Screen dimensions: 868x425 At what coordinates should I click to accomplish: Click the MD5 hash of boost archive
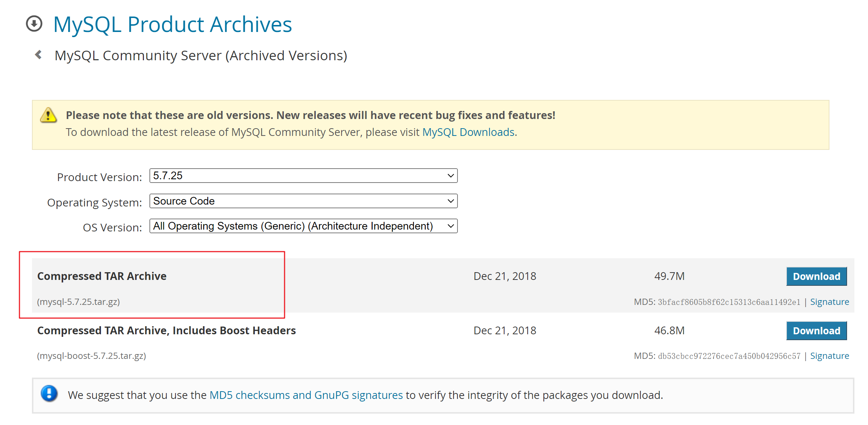point(728,356)
